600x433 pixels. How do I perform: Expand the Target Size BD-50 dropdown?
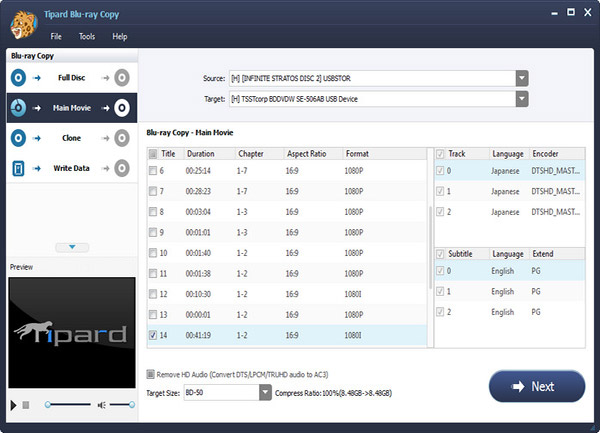[265, 393]
